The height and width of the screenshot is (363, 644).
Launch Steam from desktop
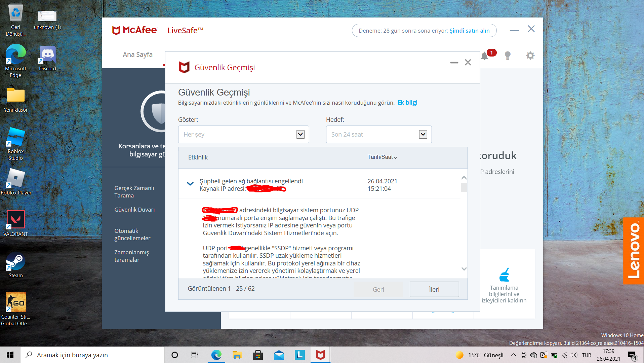[15, 265]
